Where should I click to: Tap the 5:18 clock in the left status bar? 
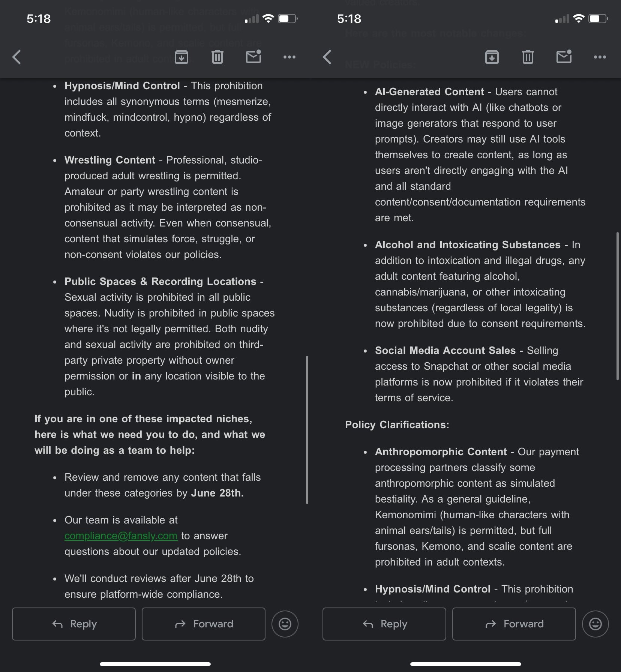[39, 19]
